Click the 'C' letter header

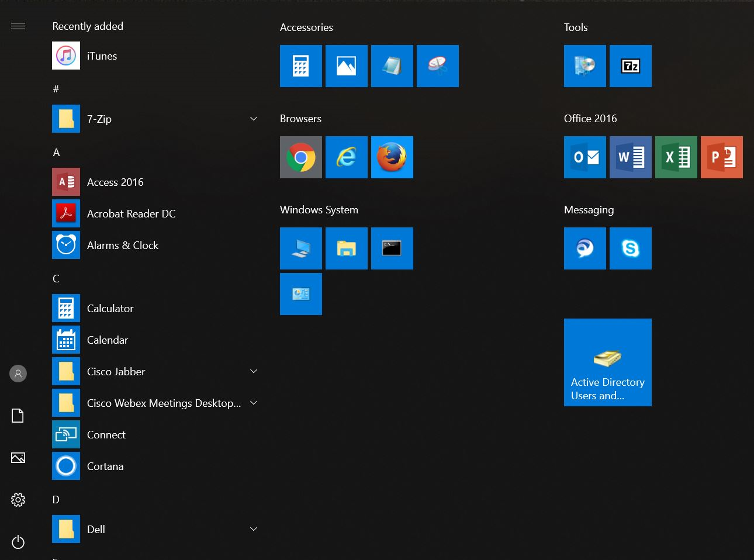click(x=56, y=278)
